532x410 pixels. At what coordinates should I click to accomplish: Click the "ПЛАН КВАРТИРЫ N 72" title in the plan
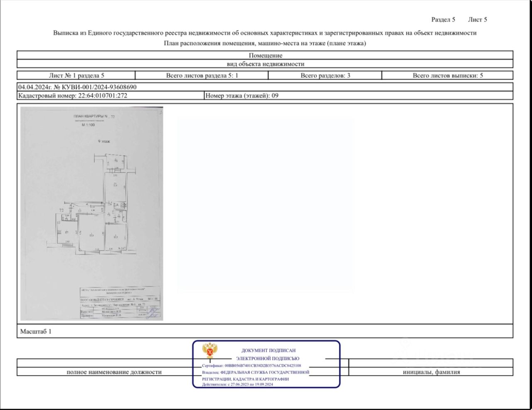tap(94, 117)
